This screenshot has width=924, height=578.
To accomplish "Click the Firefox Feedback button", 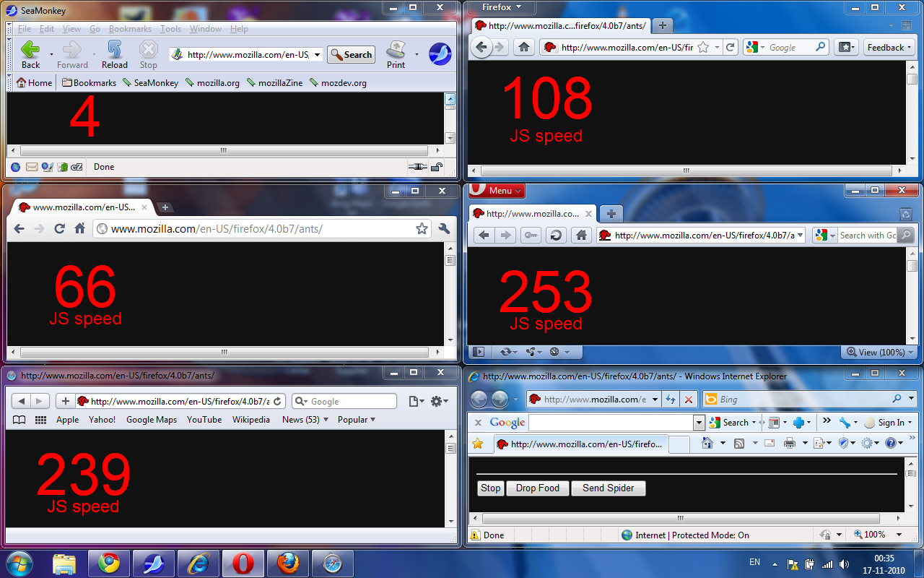I will [889, 47].
